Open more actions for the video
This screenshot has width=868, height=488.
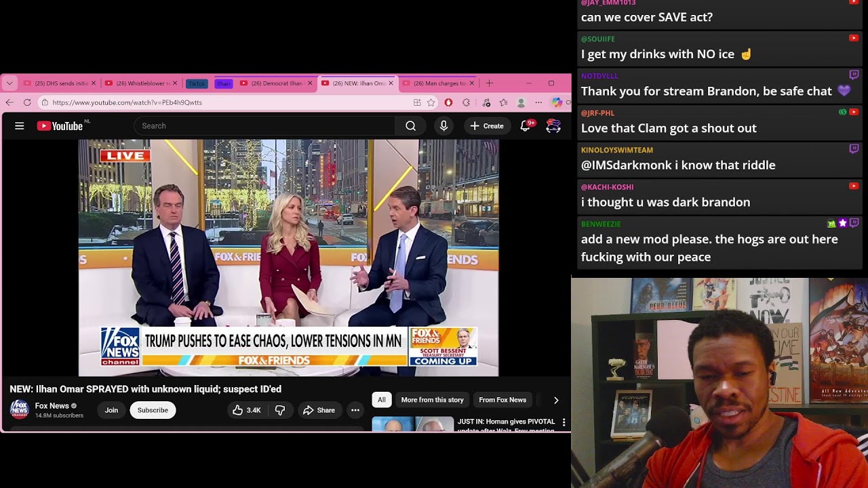click(x=355, y=410)
